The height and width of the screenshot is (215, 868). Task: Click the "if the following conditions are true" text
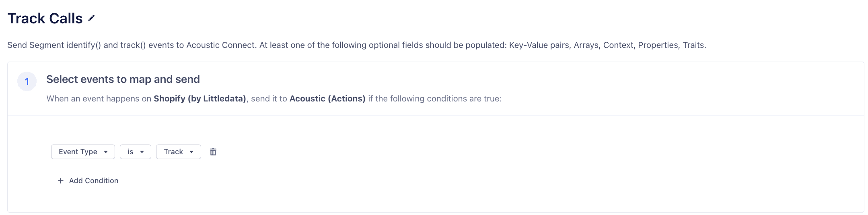coord(434,99)
